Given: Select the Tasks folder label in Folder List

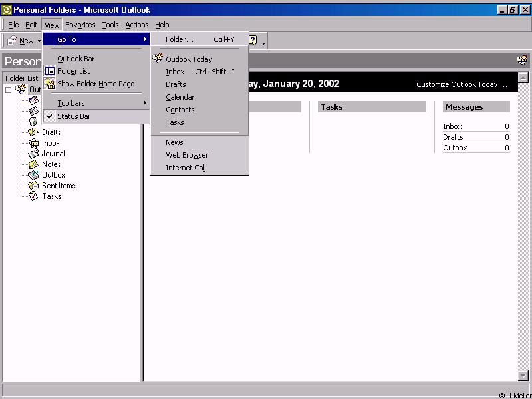Looking at the screenshot, I should (x=52, y=196).
